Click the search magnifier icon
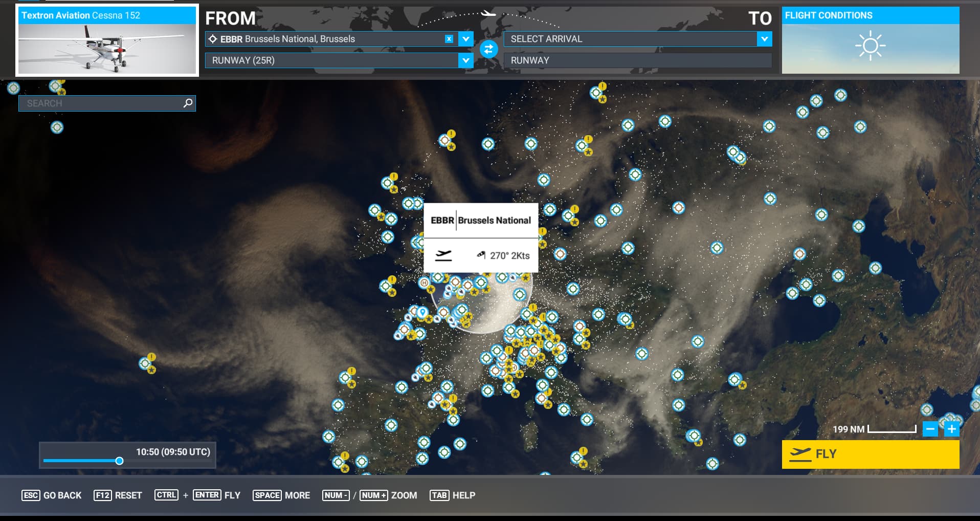The height and width of the screenshot is (521, 980). [x=188, y=103]
